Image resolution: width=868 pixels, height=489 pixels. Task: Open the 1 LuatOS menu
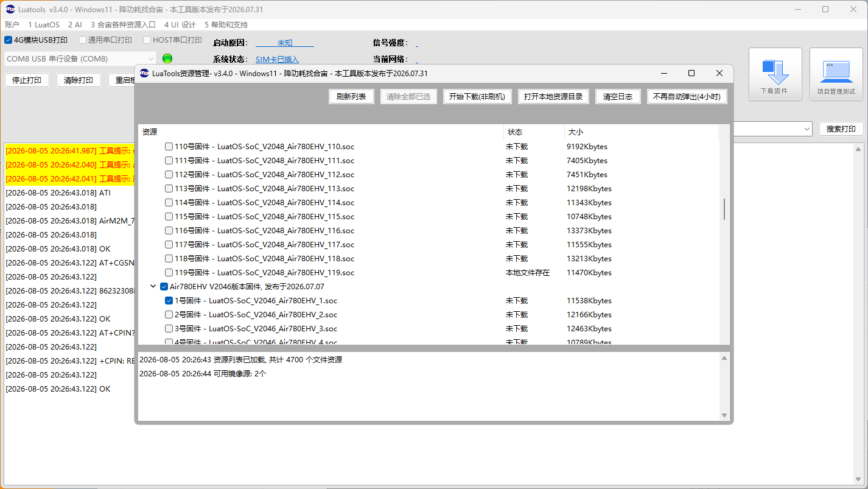(44, 25)
